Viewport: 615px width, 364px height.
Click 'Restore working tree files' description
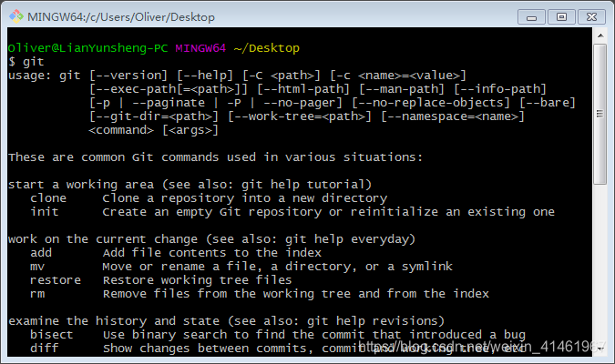(198, 280)
